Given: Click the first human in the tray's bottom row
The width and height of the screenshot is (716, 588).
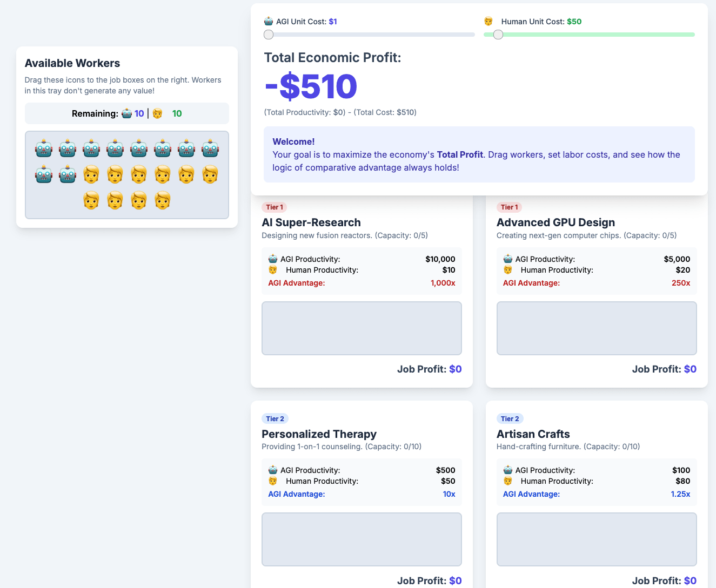Looking at the screenshot, I should [91, 200].
